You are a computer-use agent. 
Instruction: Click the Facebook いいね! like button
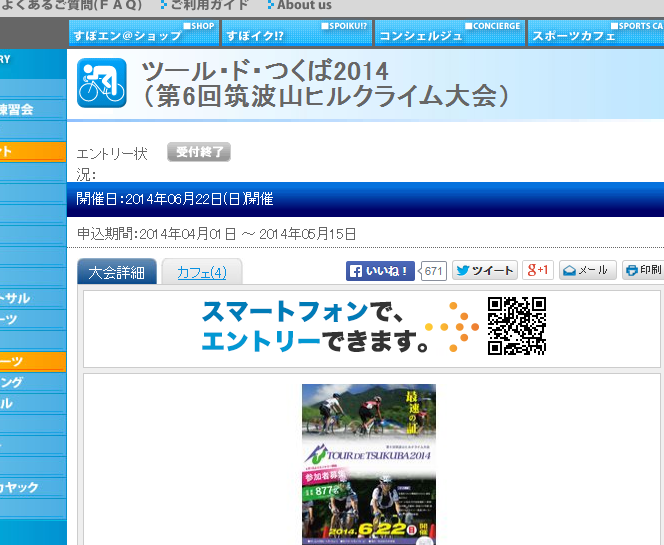point(380,271)
